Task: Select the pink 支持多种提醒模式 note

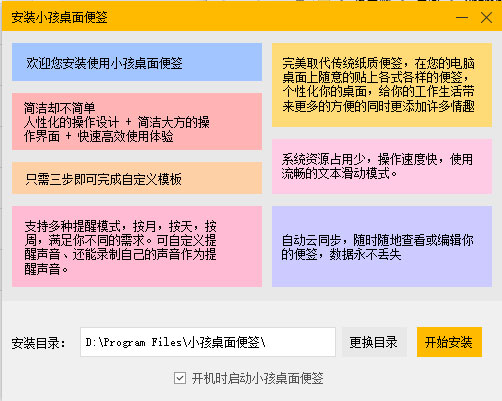Action: 137,246
